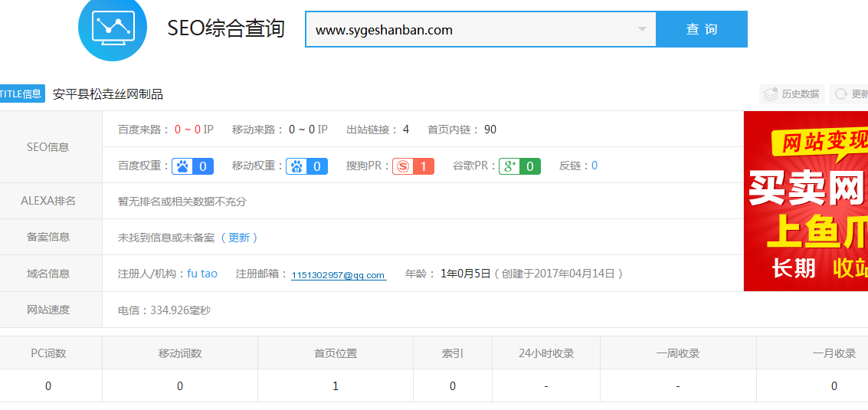Select the PC词数 column header
The height and width of the screenshot is (410, 868).
click(48, 353)
